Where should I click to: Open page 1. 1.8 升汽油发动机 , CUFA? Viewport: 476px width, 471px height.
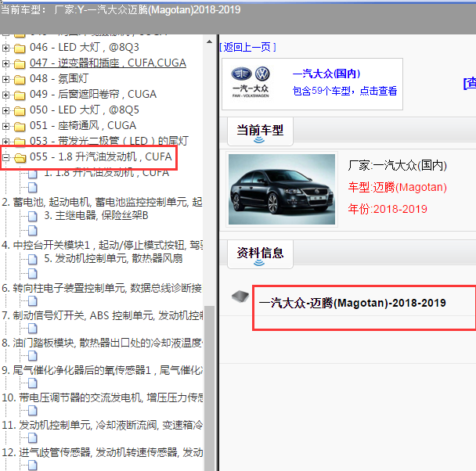[x=106, y=173]
